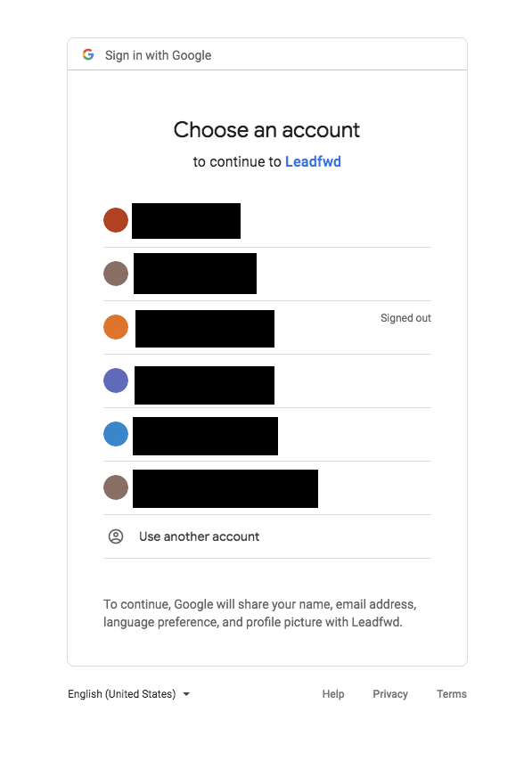Open the Help link
This screenshot has width=532, height=761.
click(x=333, y=694)
